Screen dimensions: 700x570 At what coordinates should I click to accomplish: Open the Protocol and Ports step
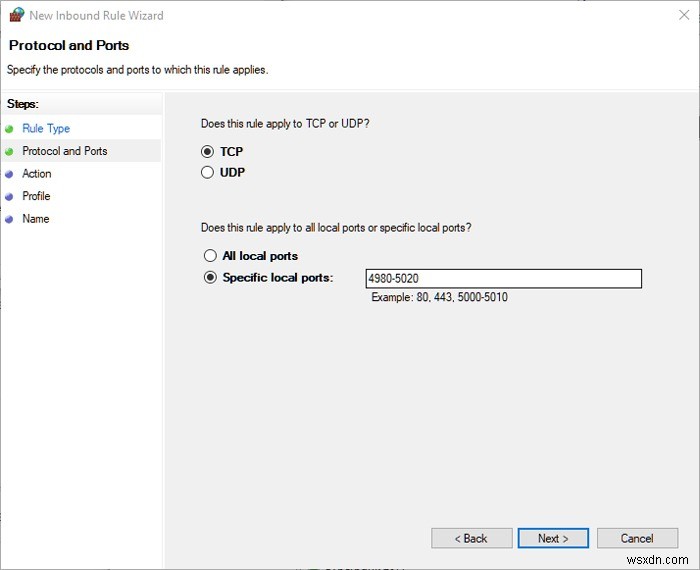[65, 151]
